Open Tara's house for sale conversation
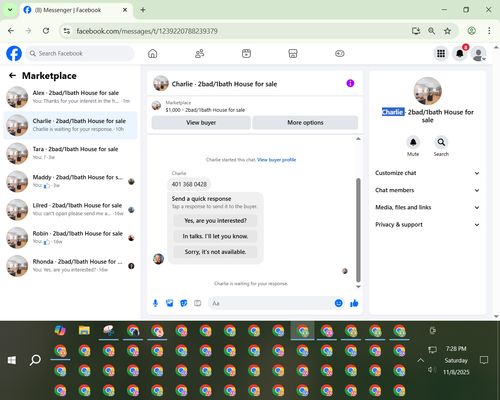The image size is (500, 400). point(70,153)
